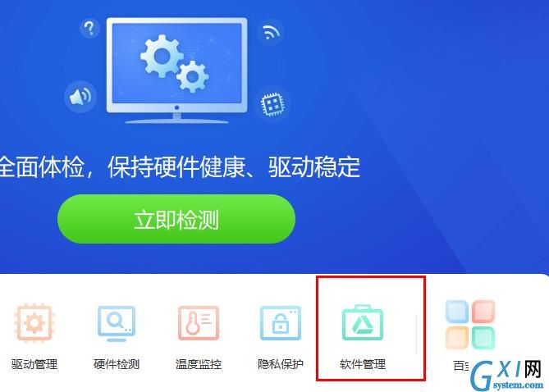Select the 驱动管理 text label
This screenshot has width=549, height=392.
34,364
